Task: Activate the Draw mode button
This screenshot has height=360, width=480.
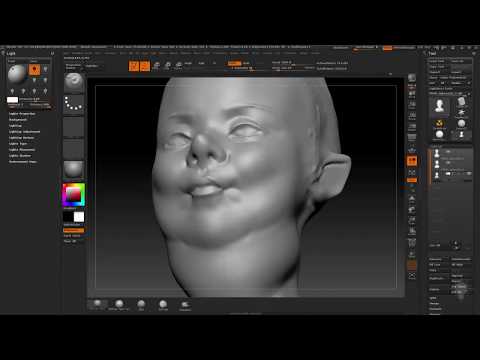Action: pos(145,66)
